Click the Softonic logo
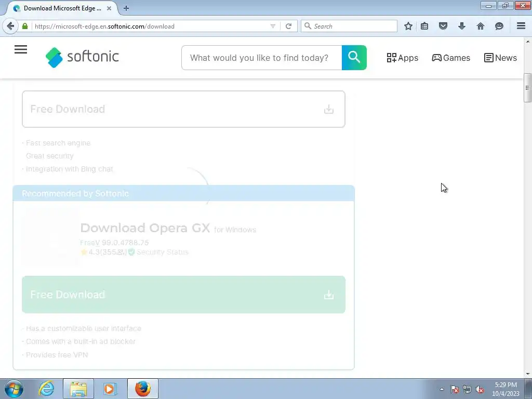The image size is (532, 399). click(x=82, y=57)
